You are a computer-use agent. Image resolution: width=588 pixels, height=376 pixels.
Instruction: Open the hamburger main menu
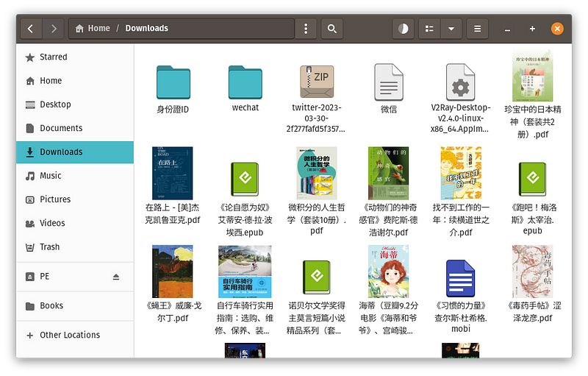(477, 29)
